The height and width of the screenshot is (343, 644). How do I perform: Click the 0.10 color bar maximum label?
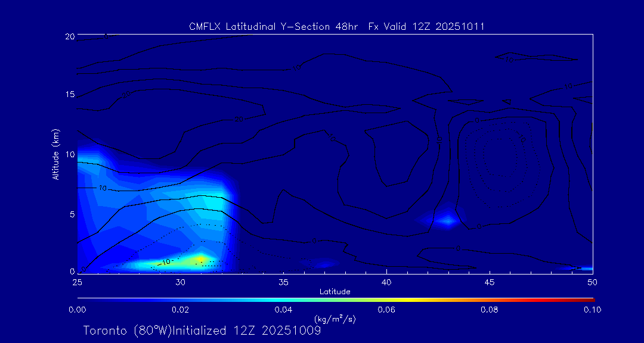(x=592, y=310)
